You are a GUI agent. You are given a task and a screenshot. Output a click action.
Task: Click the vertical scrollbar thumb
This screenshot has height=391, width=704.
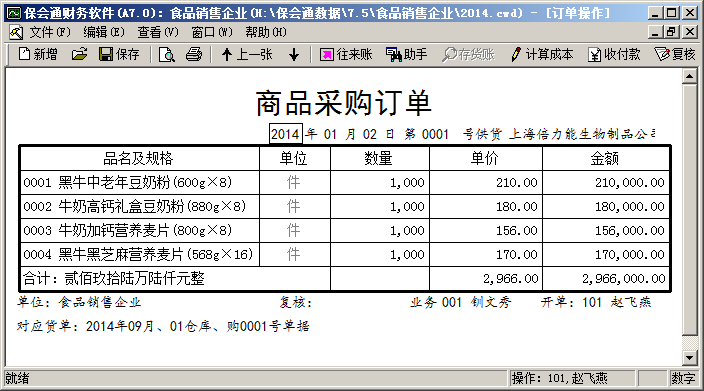pyautogui.click(x=689, y=209)
